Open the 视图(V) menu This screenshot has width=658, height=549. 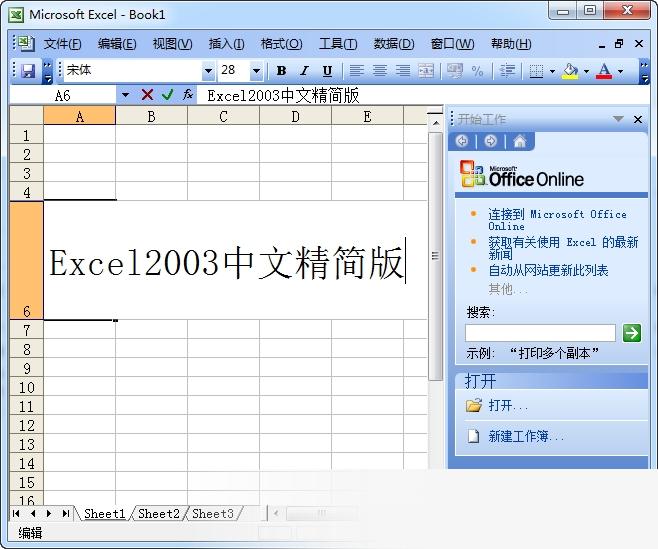172,44
